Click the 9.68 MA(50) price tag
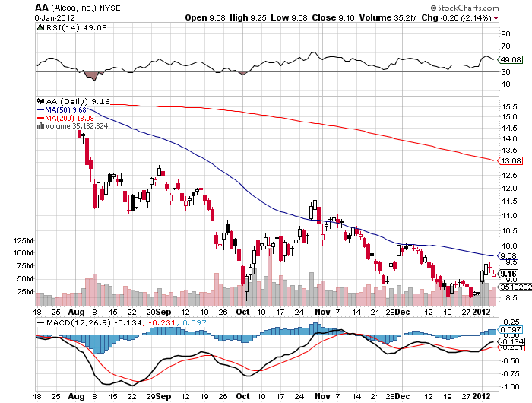 (507, 255)
